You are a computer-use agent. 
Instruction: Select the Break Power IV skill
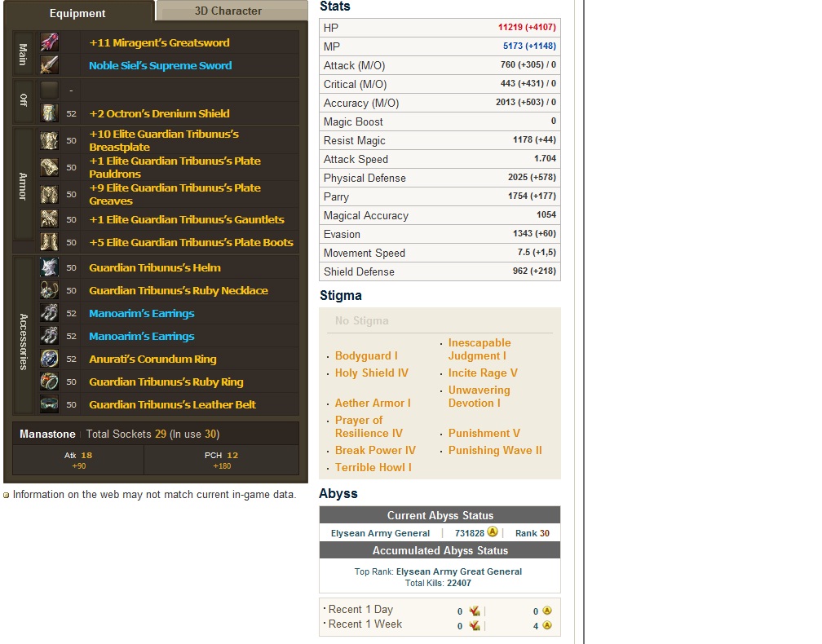pos(375,451)
